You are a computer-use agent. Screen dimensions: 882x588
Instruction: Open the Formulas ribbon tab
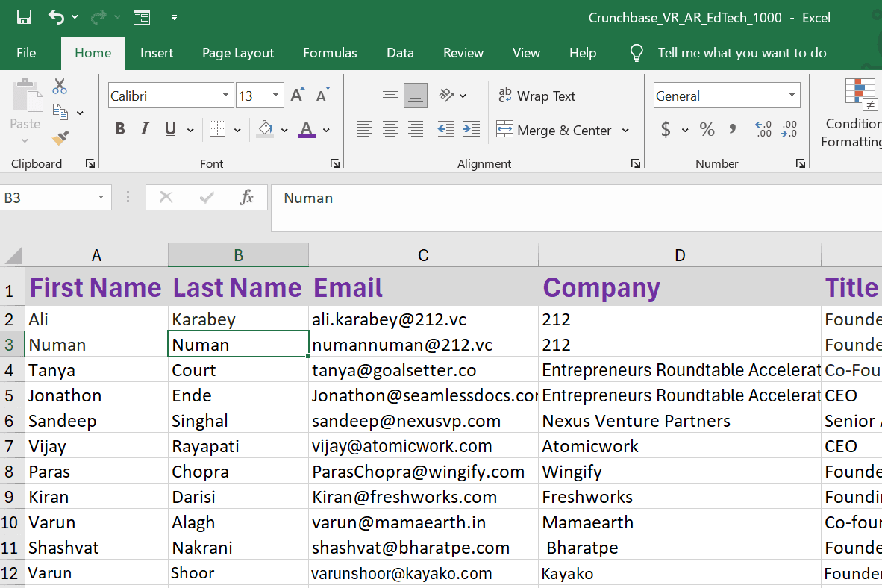[330, 53]
